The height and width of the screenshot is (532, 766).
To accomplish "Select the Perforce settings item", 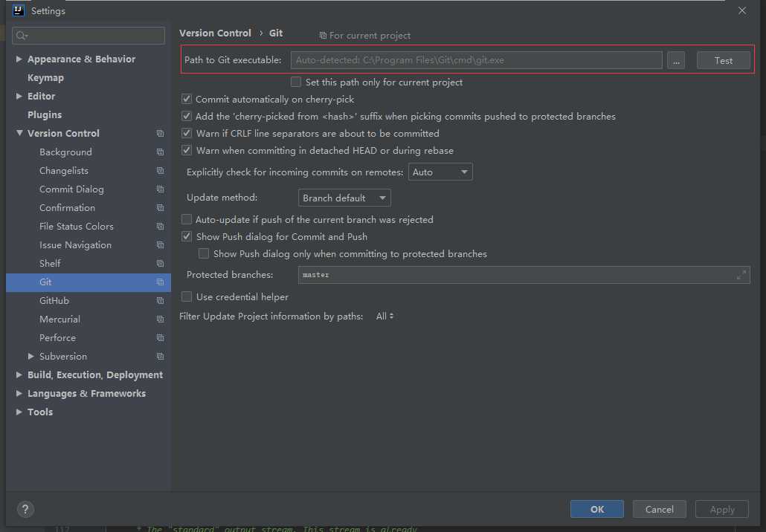I will pos(58,338).
